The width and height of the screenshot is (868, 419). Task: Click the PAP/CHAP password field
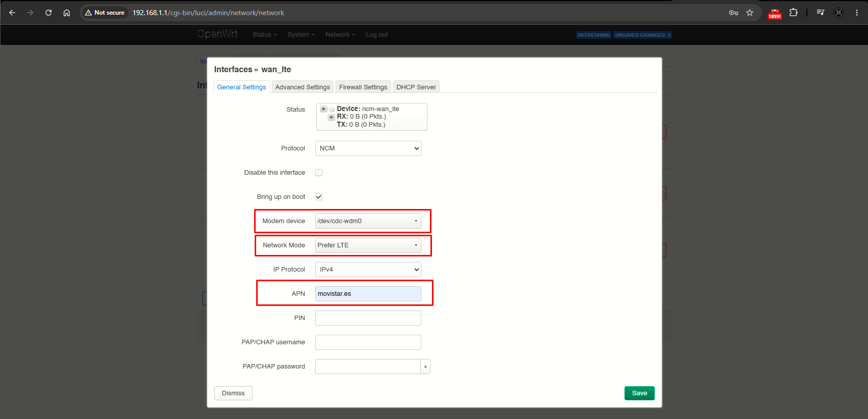(x=368, y=366)
